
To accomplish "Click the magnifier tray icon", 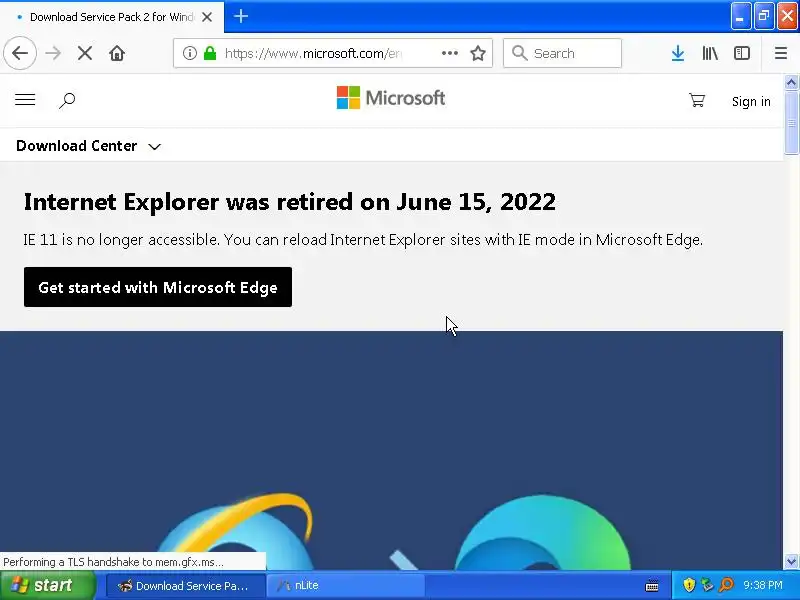I will (x=726, y=585).
